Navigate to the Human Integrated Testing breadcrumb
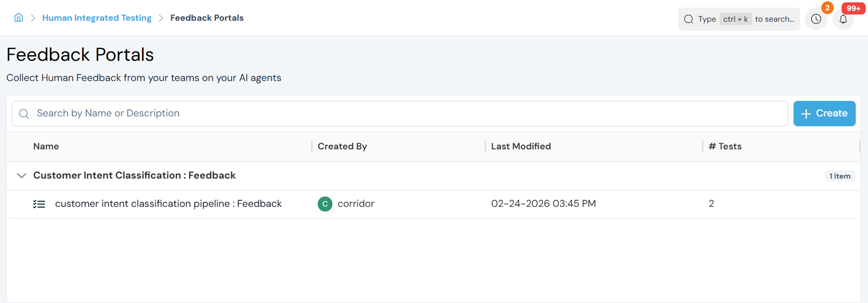Viewport: 868px width, 303px height. click(x=97, y=18)
